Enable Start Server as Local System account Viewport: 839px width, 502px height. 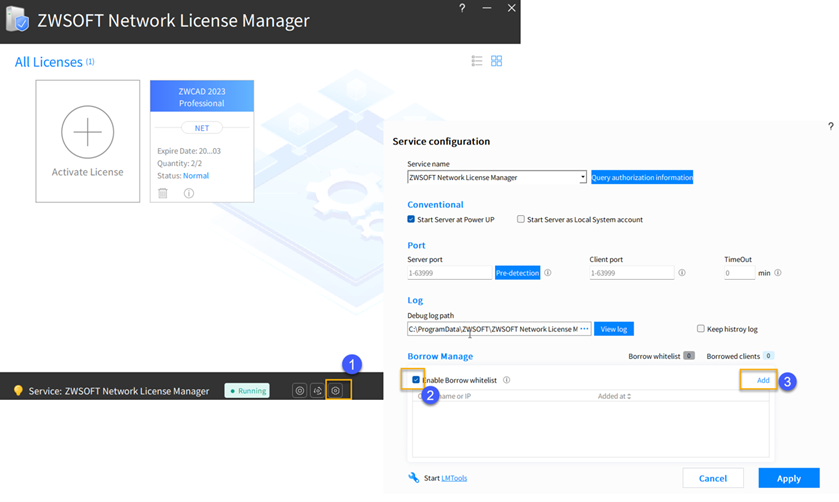[x=521, y=219]
